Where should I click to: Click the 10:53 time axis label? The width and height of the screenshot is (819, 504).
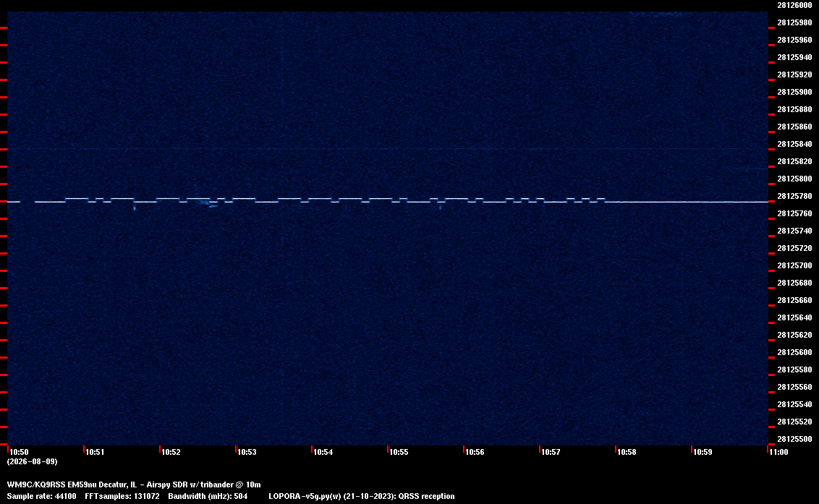[247, 452]
